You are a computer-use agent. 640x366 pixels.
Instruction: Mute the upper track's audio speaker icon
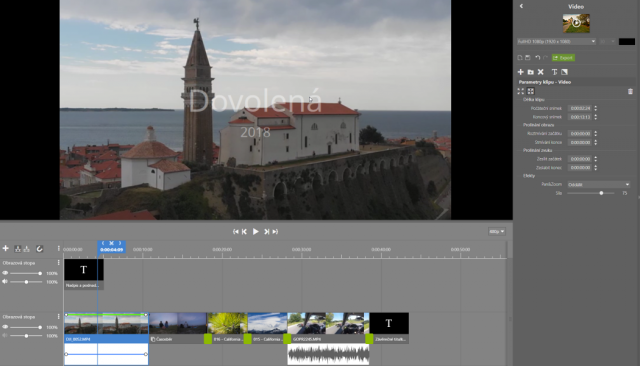5,282
